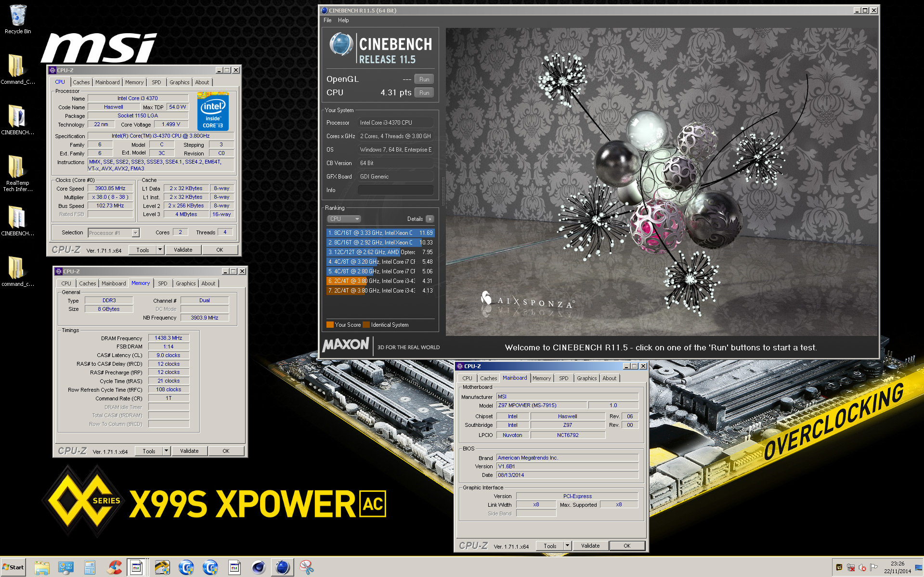Viewport: 924px width, 577px height.
Task: Click the black-gold MSI tray icon
Action: coord(839,567)
